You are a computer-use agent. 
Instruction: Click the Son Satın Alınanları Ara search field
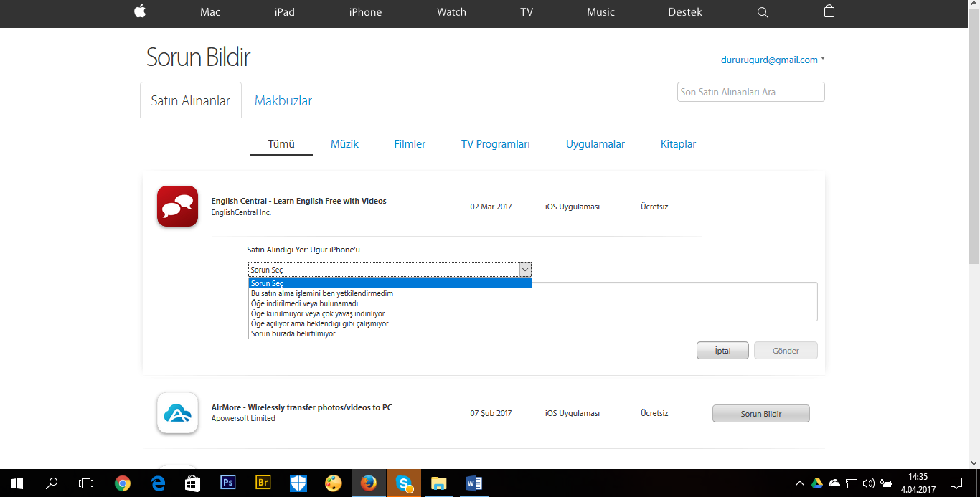[x=751, y=92]
